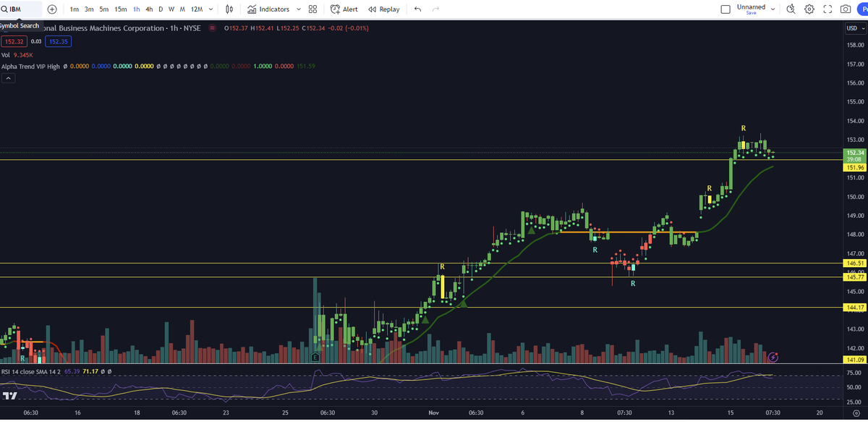868x422 pixels.
Task: Choose the 1h interval
Action: tap(137, 9)
